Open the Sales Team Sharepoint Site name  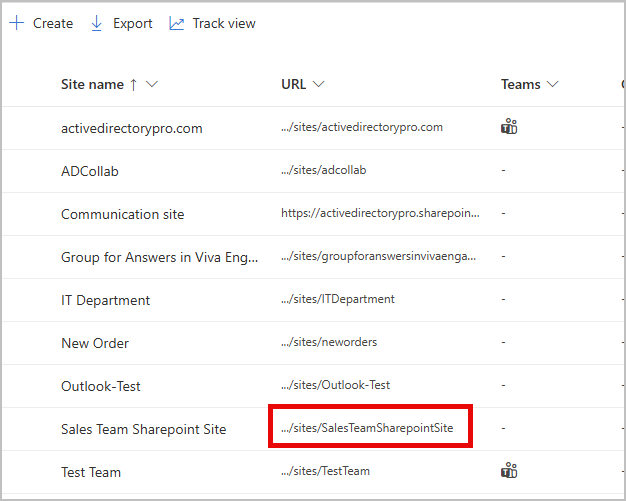(144, 429)
